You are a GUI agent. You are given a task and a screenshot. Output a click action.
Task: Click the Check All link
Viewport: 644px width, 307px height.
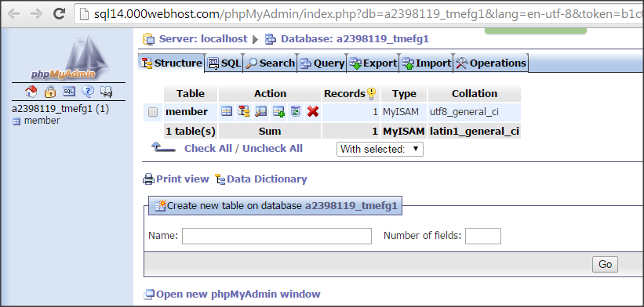(208, 148)
